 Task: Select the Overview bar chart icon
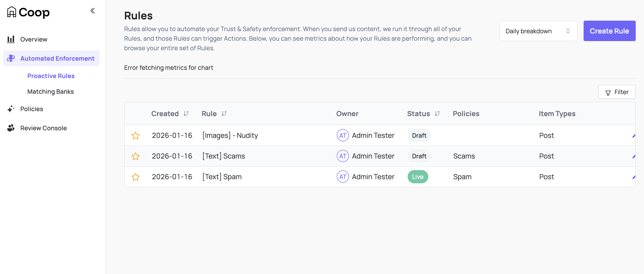(11, 39)
